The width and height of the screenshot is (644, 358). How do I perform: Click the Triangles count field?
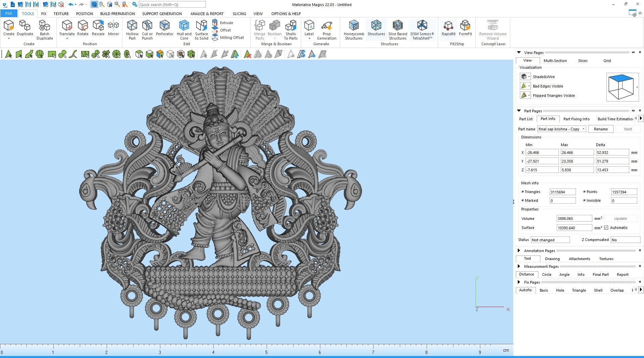(x=562, y=192)
